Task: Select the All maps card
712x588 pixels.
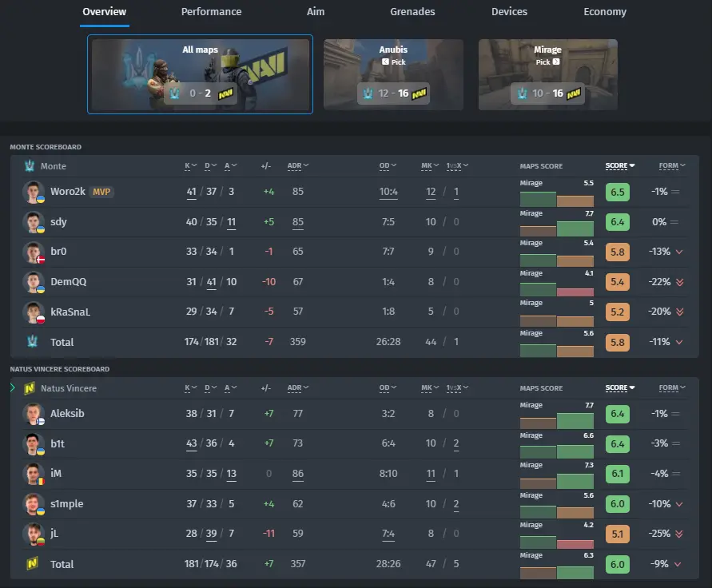Action: (201, 74)
